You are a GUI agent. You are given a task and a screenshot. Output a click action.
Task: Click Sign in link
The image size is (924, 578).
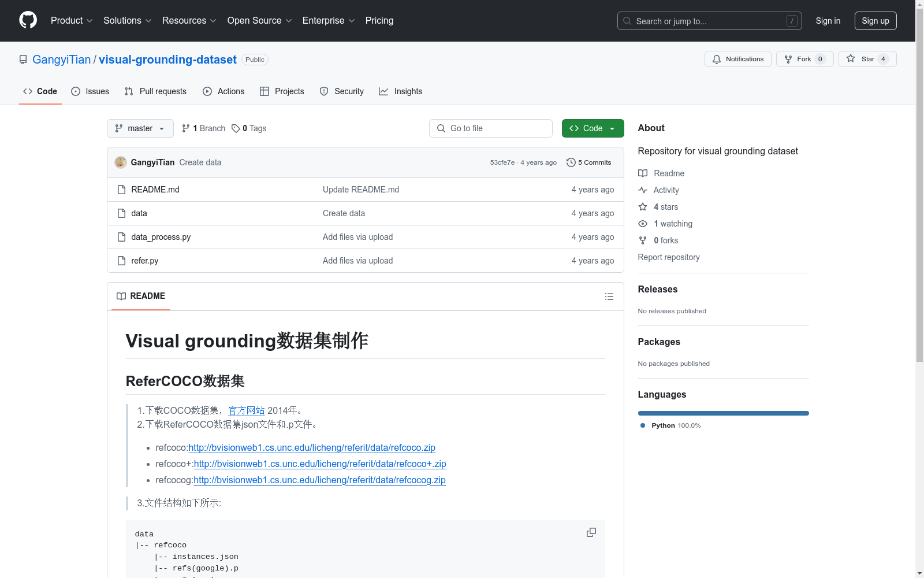828,21
